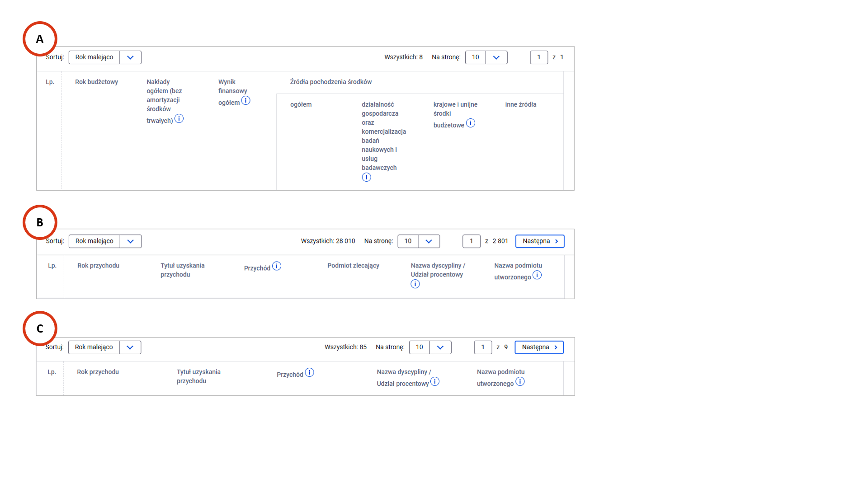Click page number field in table A
The height and width of the screenshot is (488, 868).
(539, 57)
